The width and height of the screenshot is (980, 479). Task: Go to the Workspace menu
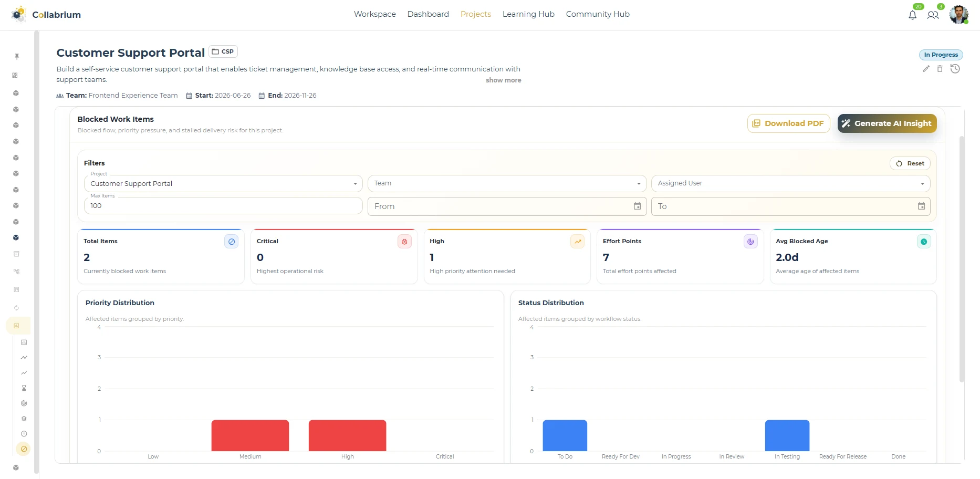(375, 14)
